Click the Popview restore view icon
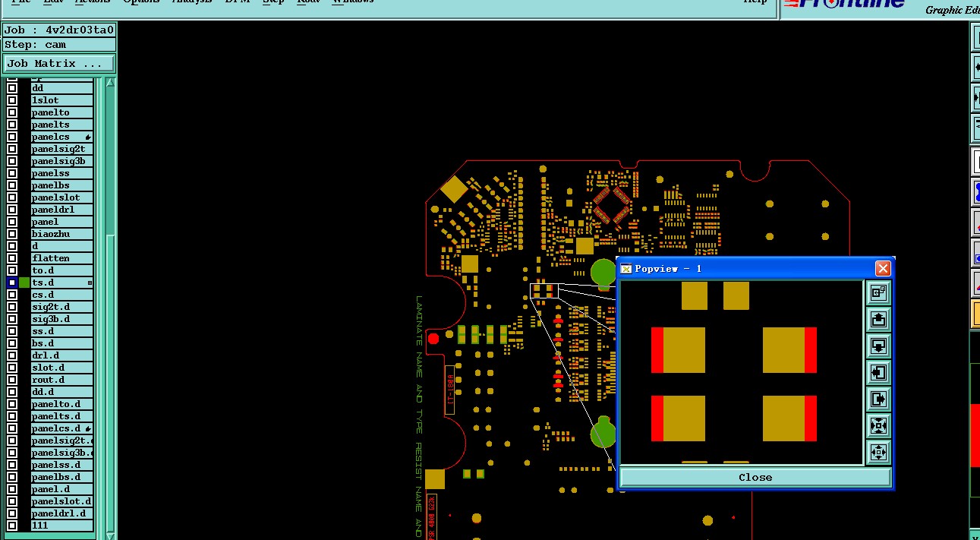980x540 pixels. tap(878, 292)
